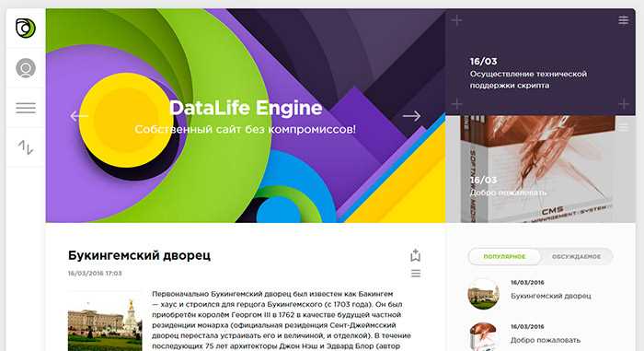The height and width of the screenshot is (351, 644).
Task: Open the hamburger menu in left sidebar
Action: pos(26,108)
